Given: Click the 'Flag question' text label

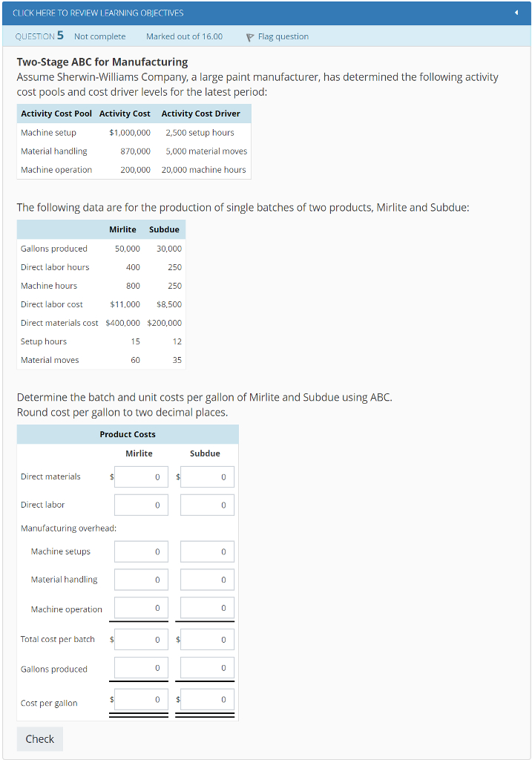Looking at the screenshot, I should (282, 36).
